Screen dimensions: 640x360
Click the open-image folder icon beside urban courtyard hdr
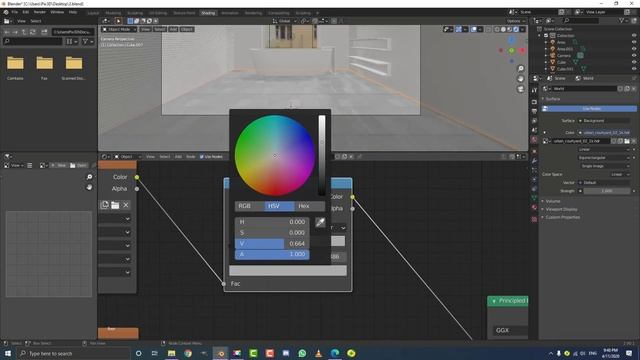click(x=627, y=141)
